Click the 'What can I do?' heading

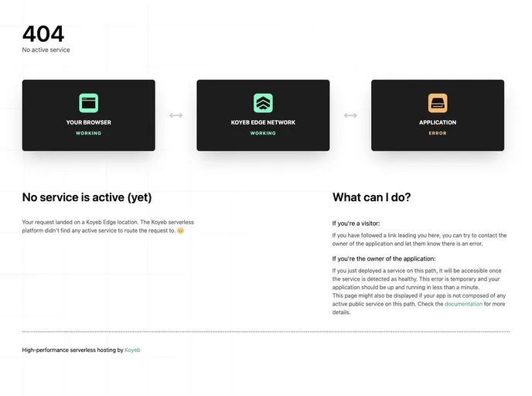tap(371, 197)
